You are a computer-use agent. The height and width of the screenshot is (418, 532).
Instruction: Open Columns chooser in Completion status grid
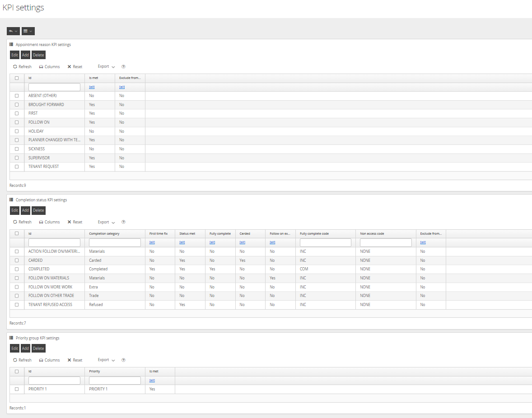coord(49,222)
